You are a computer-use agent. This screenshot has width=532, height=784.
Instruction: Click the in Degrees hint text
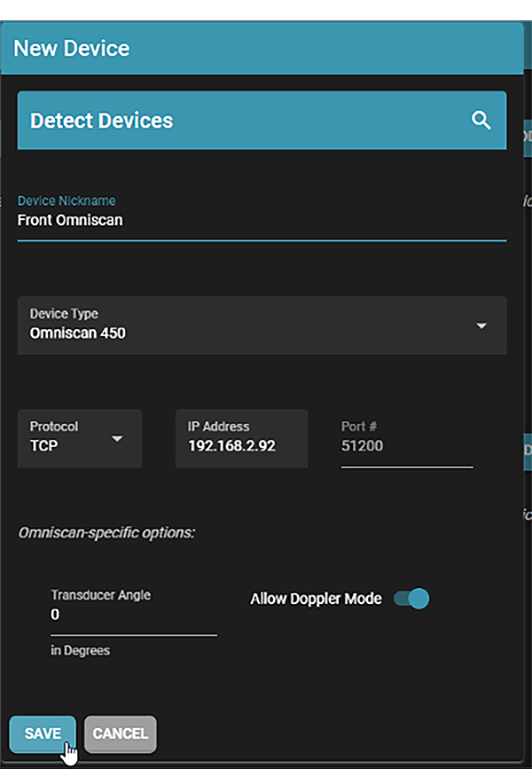(80, 650)
